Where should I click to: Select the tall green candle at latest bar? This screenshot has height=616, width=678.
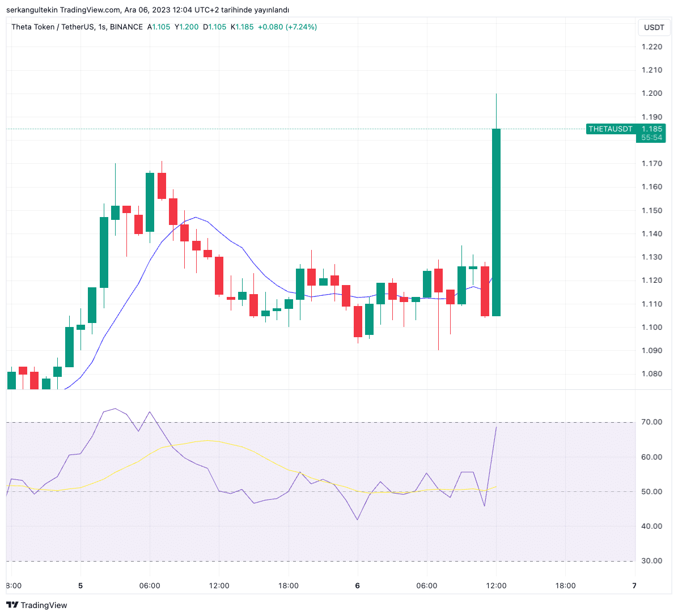click(496, 221)
